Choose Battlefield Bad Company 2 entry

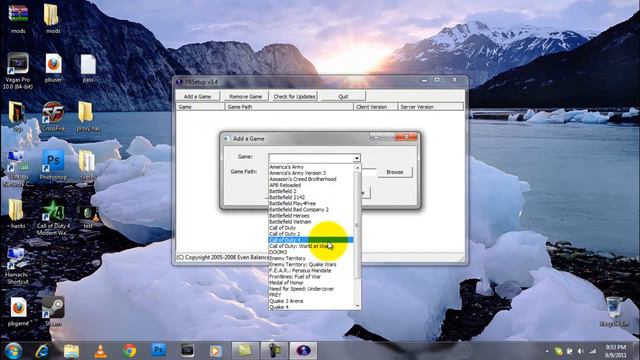(311, 209)
